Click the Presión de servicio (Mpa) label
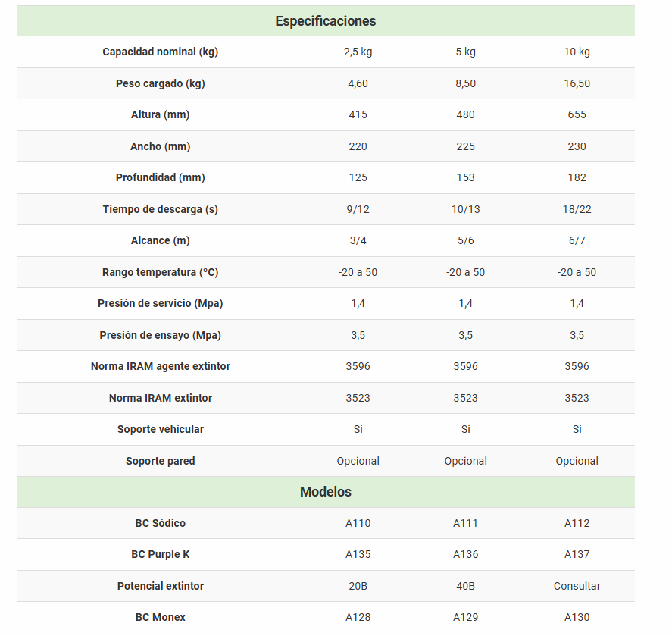This screenshot has height=636, width=672. [x=160, y=304]
